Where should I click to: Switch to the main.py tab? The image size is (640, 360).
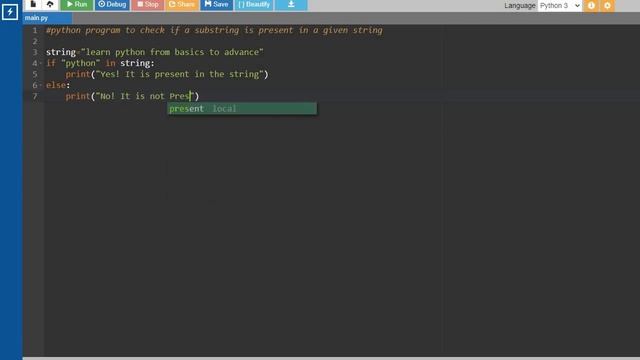[x=47, y=18]
